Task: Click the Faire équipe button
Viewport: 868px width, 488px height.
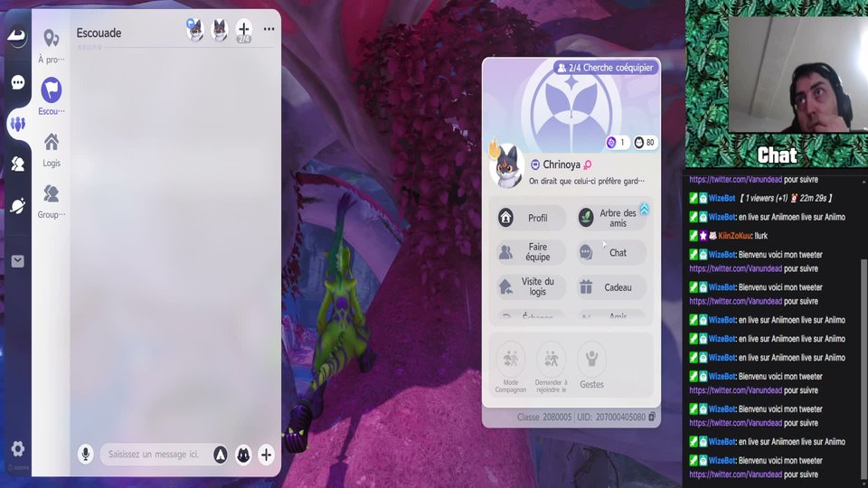Action: tap(531, 252)
